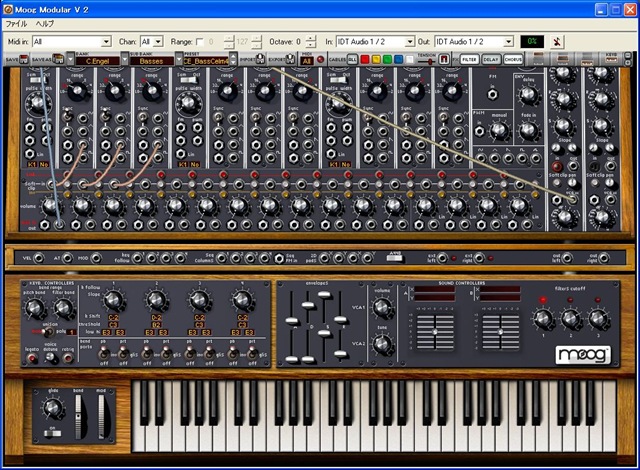This screenshot has width=640, height=470.
Task: Click the cable tension reset icon
Action: (444, 60)
